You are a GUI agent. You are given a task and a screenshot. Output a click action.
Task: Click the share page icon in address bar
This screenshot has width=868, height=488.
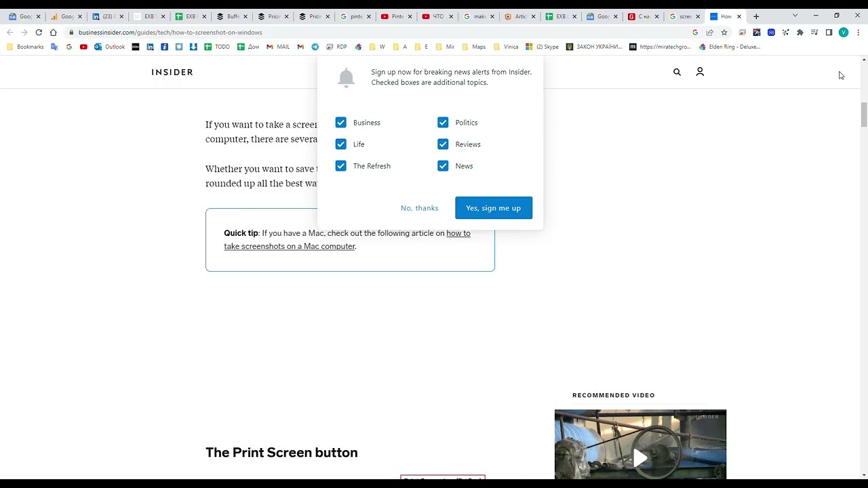coord(709,32)
